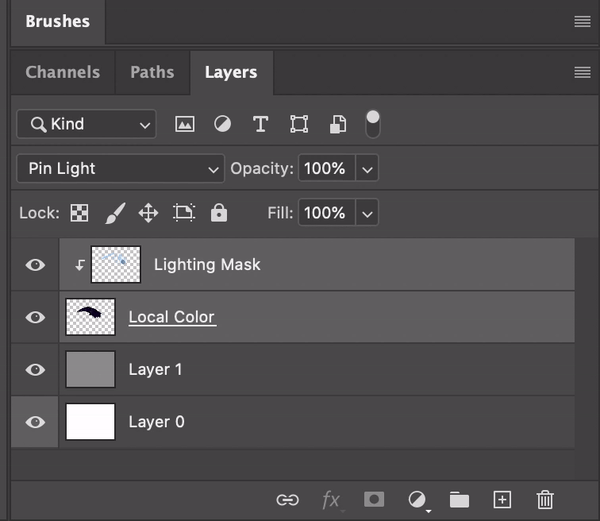
Task: Delete layer trash icon
Action: [545, 500]
